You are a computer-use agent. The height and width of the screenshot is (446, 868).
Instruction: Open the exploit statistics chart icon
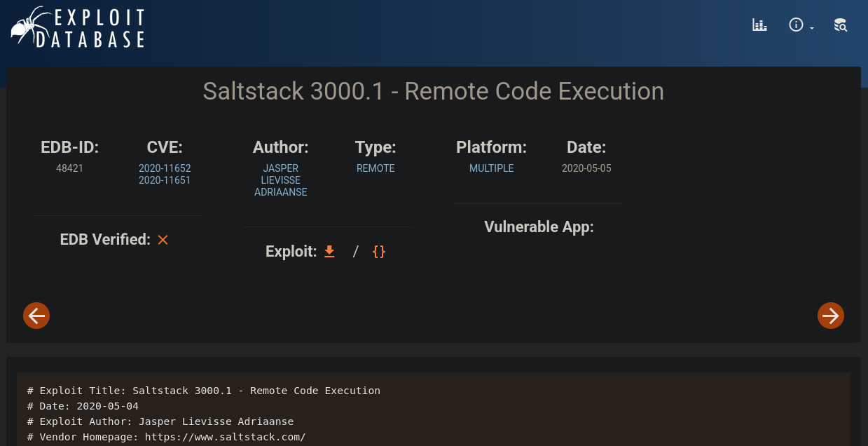(x=759, y=25)
